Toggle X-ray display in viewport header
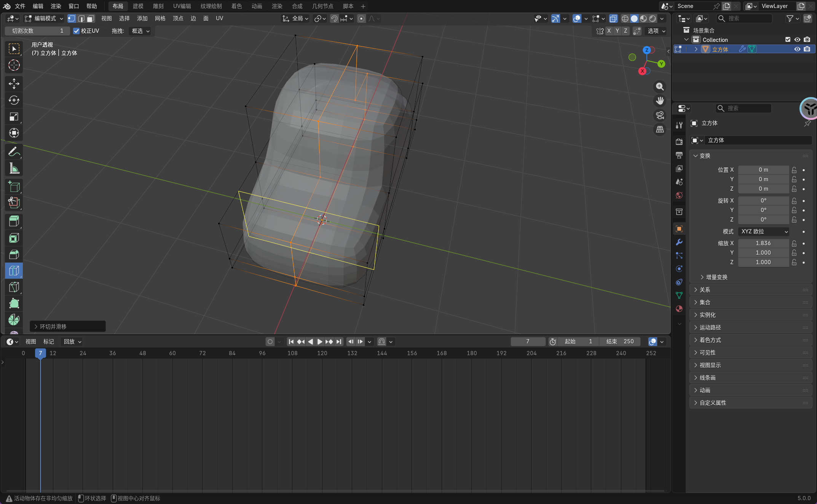This screenshot has height=504, width=817. coord(613,19)
